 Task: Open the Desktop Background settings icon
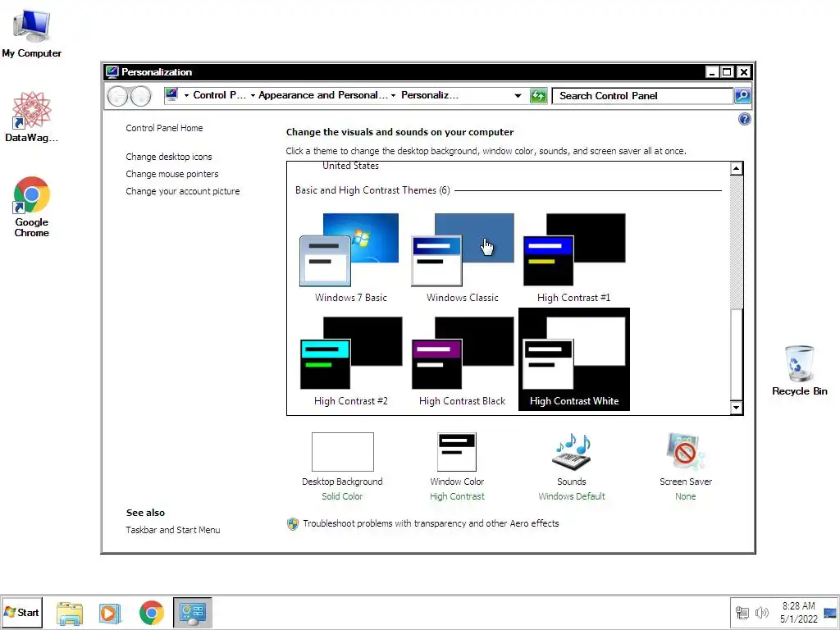coord(342,452)
